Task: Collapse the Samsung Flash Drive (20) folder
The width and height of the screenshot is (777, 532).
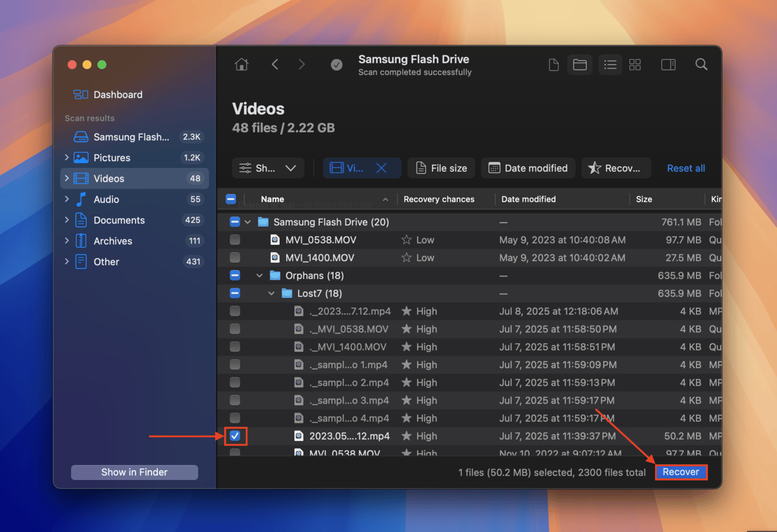Action: (248, 222)
